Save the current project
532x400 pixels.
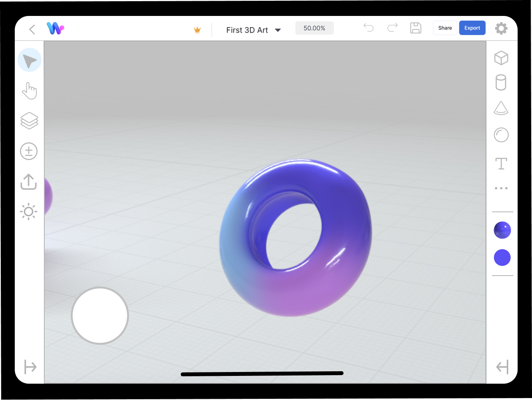pyautogui.click(x=416, y=28)
